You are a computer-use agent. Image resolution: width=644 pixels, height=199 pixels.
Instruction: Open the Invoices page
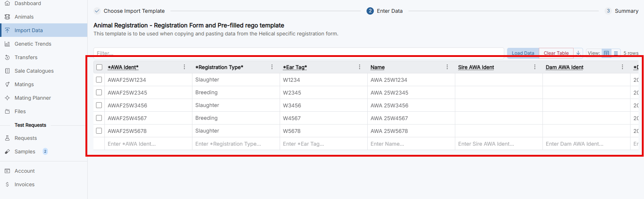[x=24, y=184]
